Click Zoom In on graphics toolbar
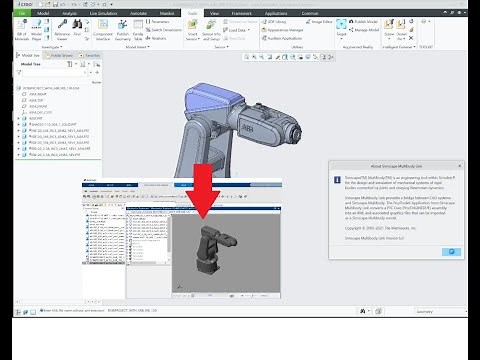The height and width of the screenshot is (360, 480). (254, 57)
